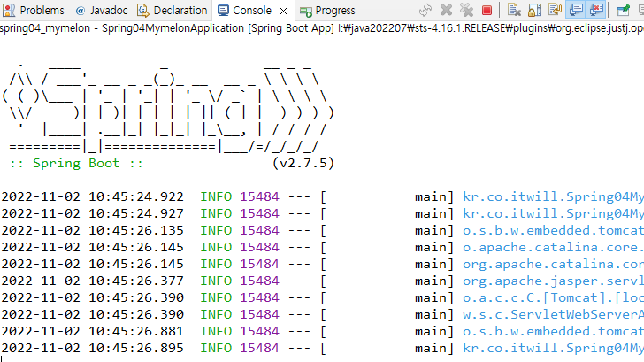644x362 pixels.
Task: Open the org.apache.jasper.servl link
Action: (x=553, y=281)
